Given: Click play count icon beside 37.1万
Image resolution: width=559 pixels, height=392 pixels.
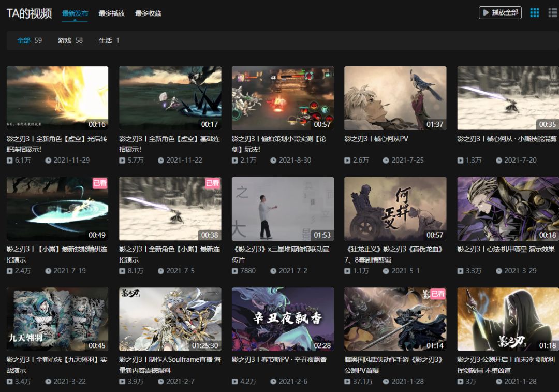Looking at the screenshot, I should pos(348,382).
